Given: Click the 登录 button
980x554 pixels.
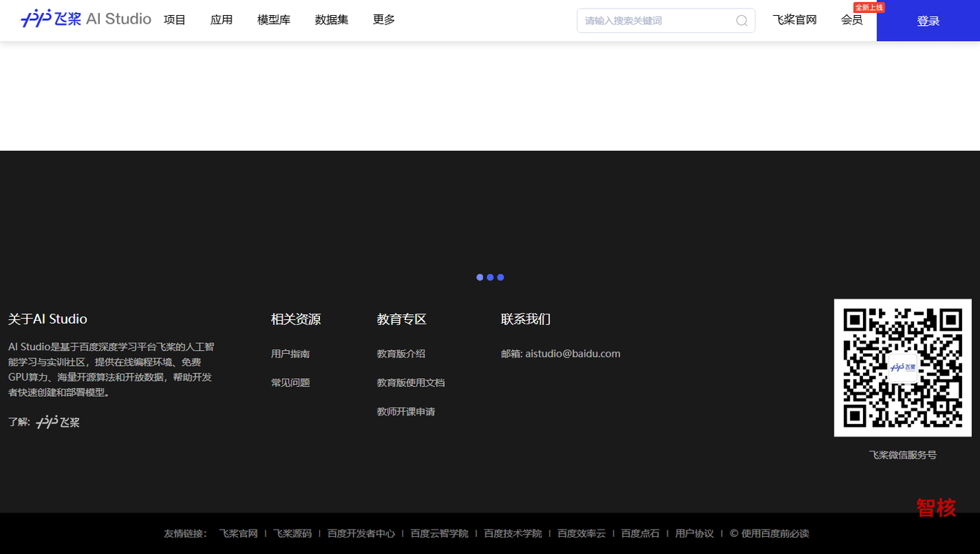Looking at the screenshot, I should tap(928, 21).
